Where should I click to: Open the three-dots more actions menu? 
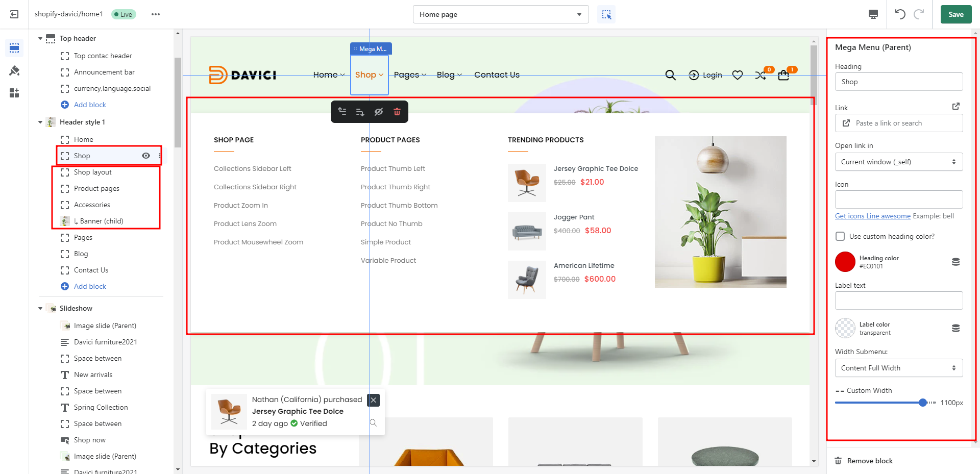click(156, 14)
